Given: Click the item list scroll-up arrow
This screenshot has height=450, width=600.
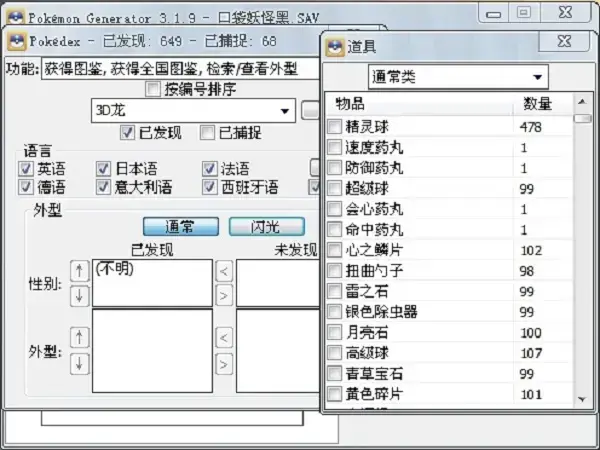Looking at the screenshot, I should [x=582, y=102].
